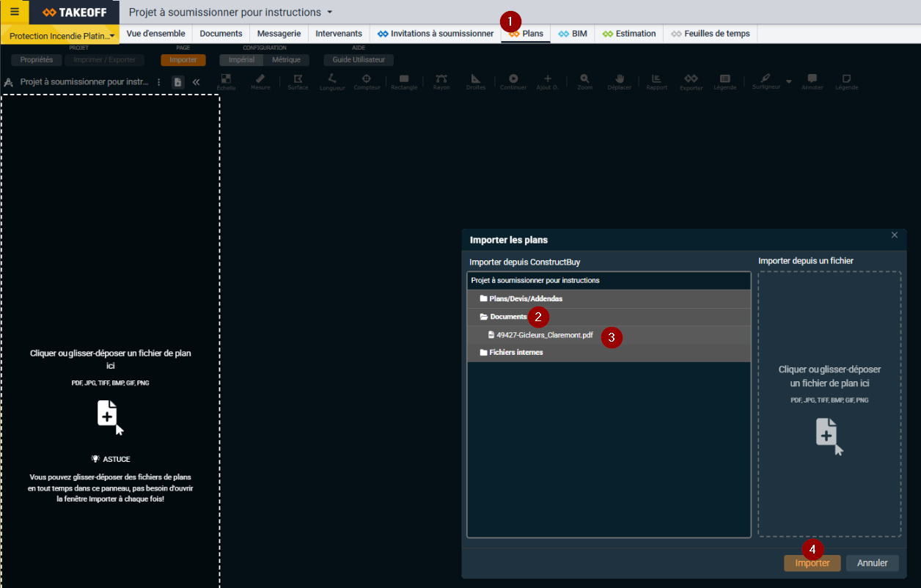Screen dimensions: 921x588
Task: Select the Mesure tool
Action: [x=260, y=81]
